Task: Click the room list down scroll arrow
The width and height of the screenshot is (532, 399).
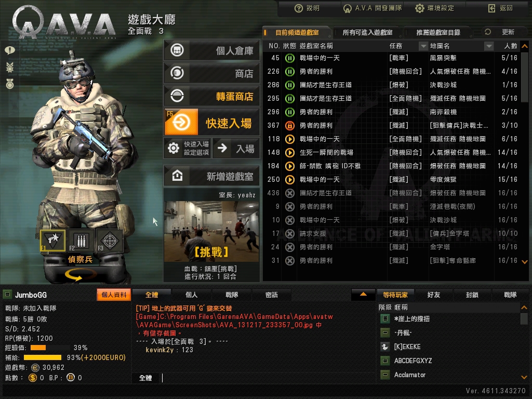Action: click(x=525, y=262)
